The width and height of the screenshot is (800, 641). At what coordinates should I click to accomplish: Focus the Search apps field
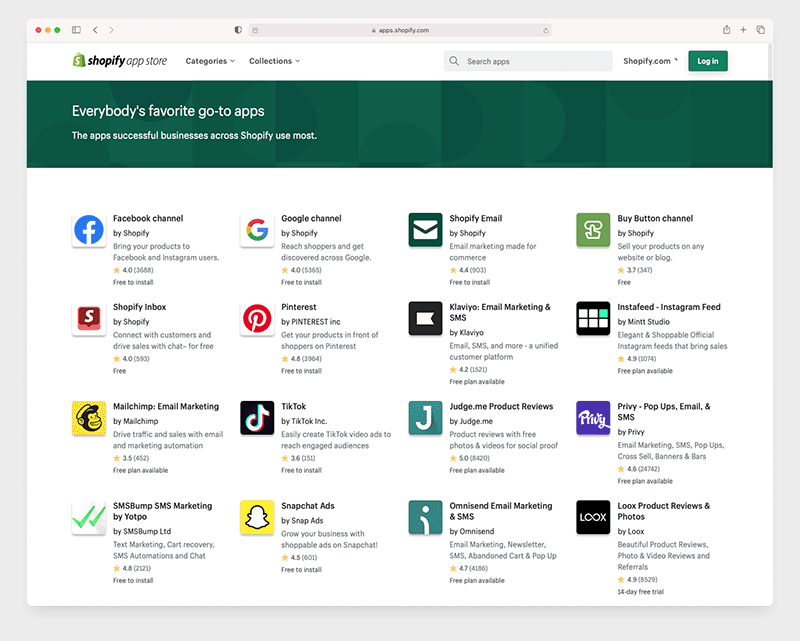528,61
